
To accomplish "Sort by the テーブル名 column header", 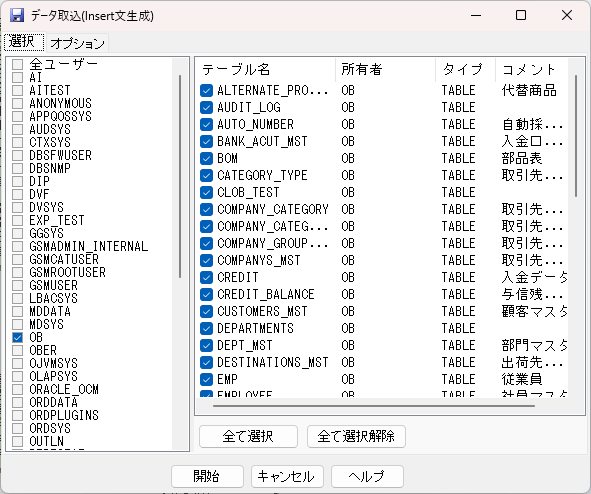I will tap(266, 70).
